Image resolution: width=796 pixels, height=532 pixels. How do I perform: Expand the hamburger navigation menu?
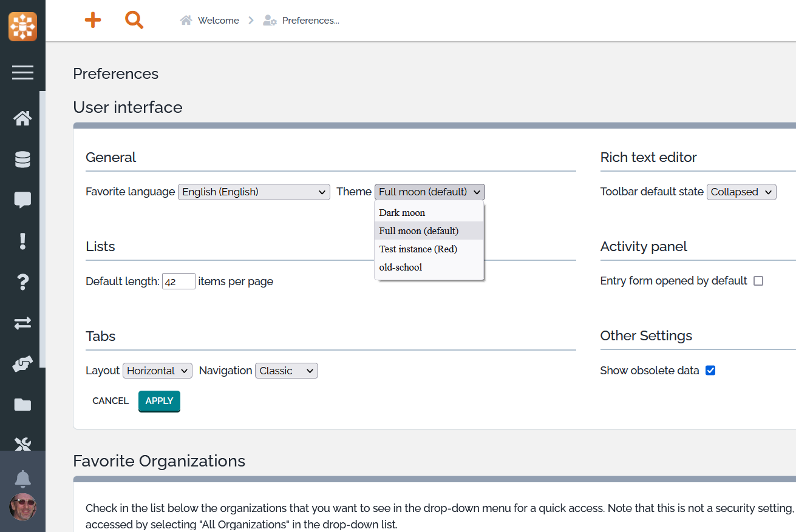22,73
